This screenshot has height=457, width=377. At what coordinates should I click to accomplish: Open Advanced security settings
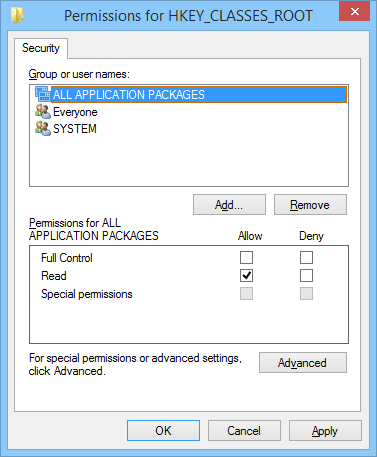(x=303, y=363)
